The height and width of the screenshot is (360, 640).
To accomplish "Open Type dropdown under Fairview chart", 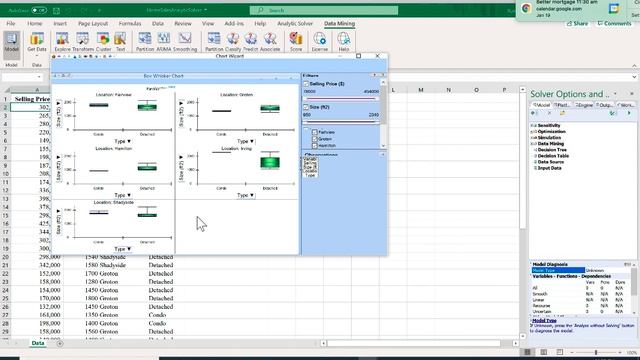I will [122, 141].
